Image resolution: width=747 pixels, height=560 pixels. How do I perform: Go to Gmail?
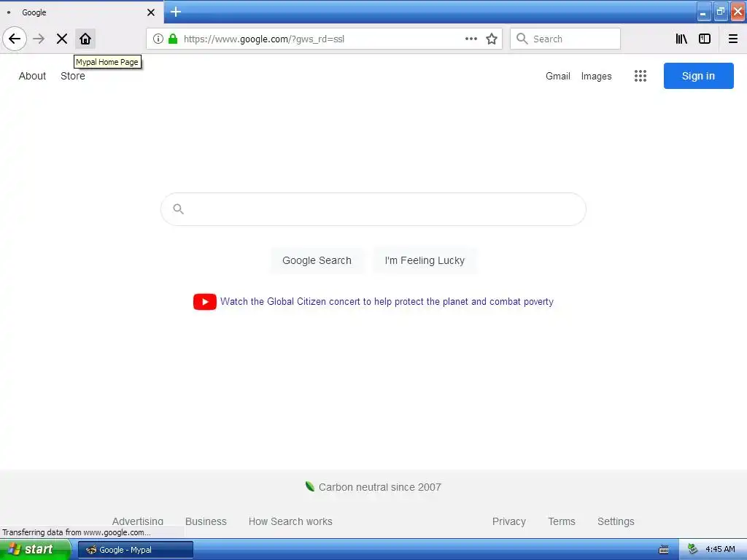pos(558,76)
